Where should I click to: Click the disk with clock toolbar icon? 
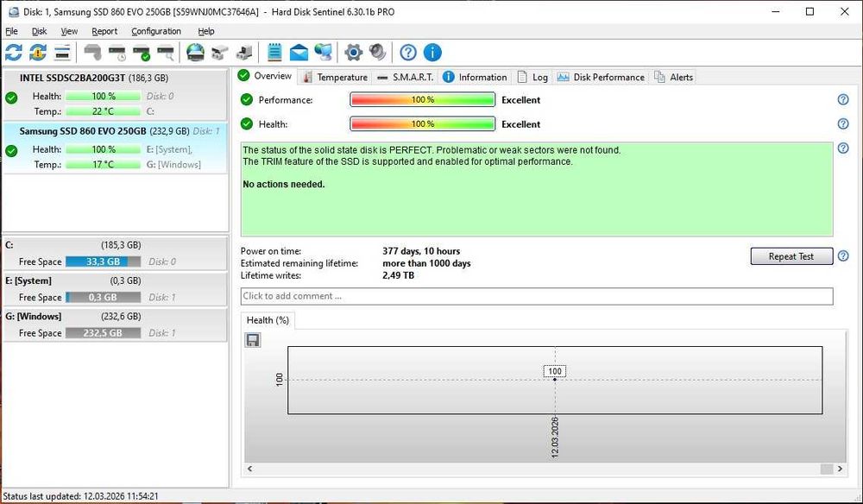117,53
